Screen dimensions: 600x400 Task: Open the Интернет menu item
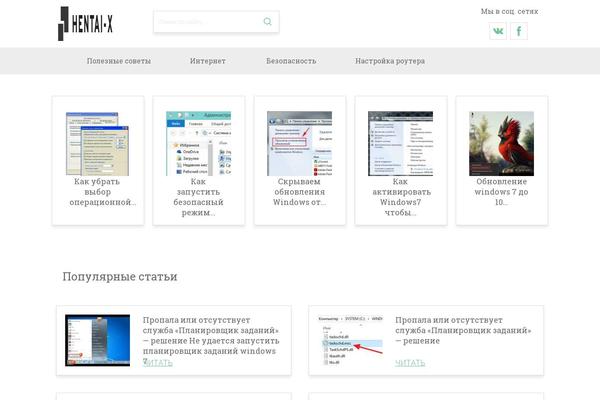point(208,61)
